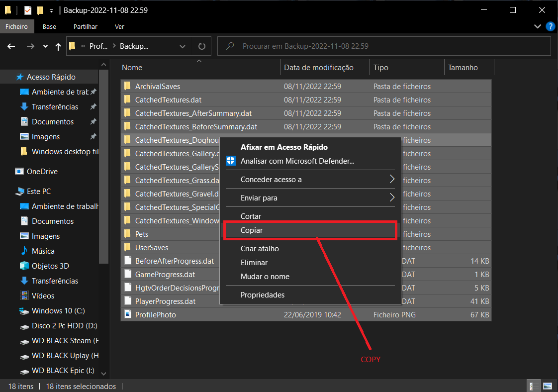Click the Up directory arrow
The image size is (558, 392).
tap(58, 46)
